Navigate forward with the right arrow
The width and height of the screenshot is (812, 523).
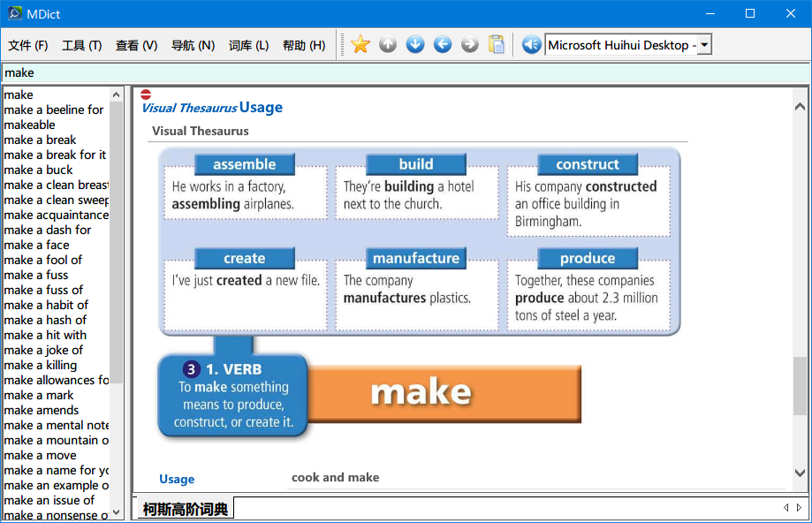click(x=470, y=44)
